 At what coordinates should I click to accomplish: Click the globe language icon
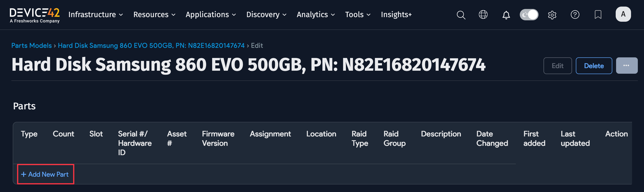pyautogui.click(x=483, y=15)
